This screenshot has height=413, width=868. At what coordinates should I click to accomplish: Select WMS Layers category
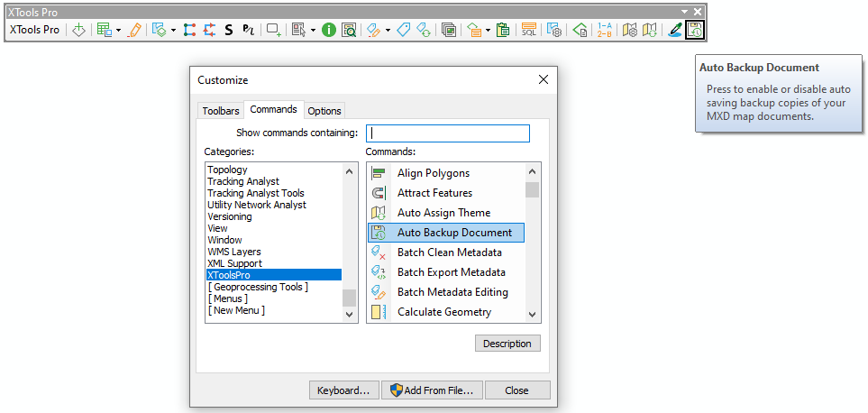[x=234, y=252]
